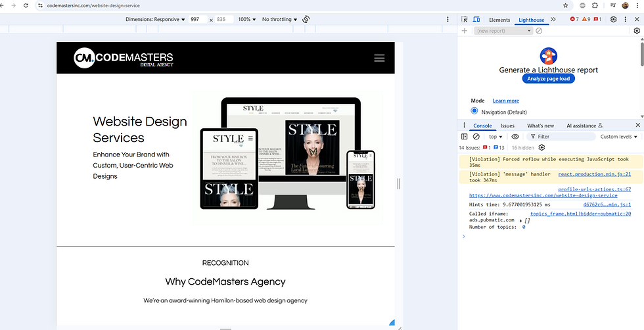Open react.production.min.js:21 source link
The image size is (644, 330).
[x=595, y=174]
